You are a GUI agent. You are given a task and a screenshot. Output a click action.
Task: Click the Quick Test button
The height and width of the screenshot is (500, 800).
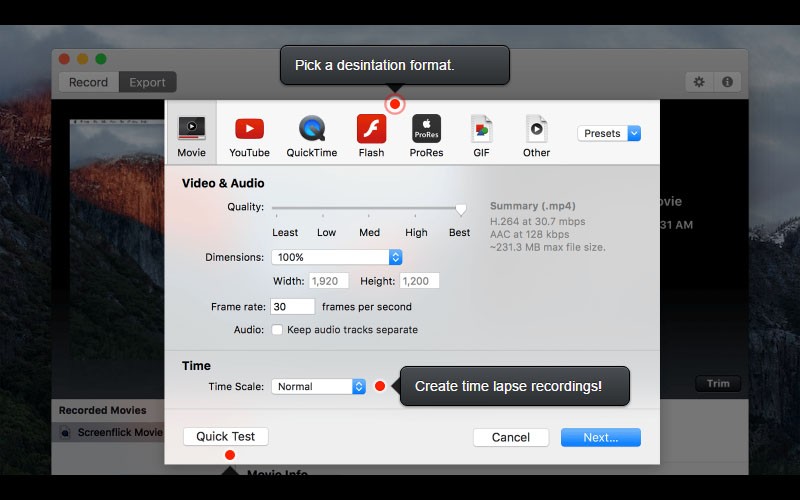pyautogui.click(x=226, y=437)
